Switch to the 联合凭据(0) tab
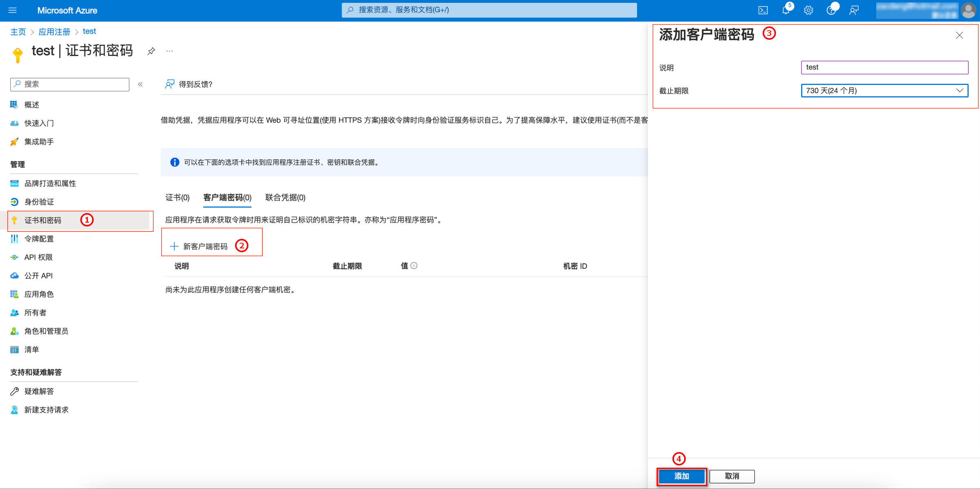 [x=285, y=197]
